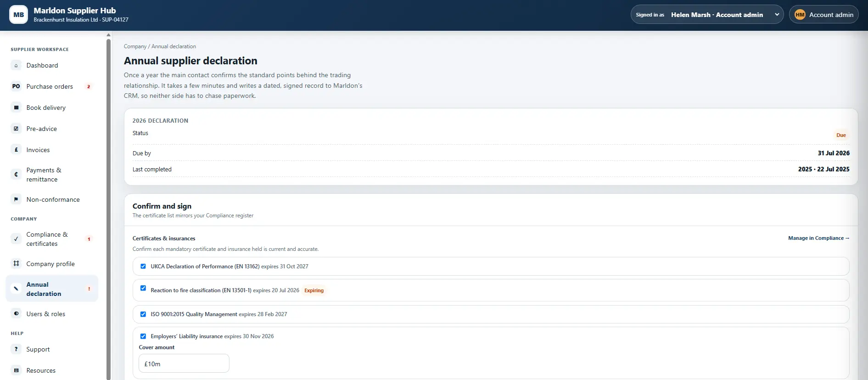Click the Invoices pound icon
868x380 pixels.
tap(16, 150)
